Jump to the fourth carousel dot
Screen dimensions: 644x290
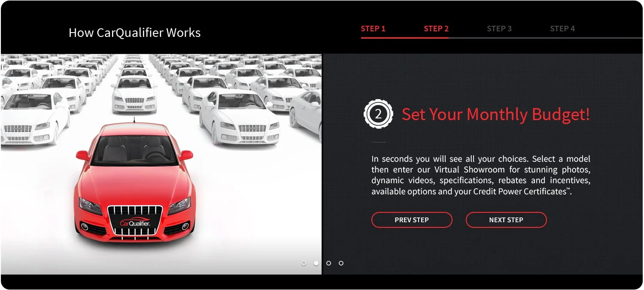point(341,263)
